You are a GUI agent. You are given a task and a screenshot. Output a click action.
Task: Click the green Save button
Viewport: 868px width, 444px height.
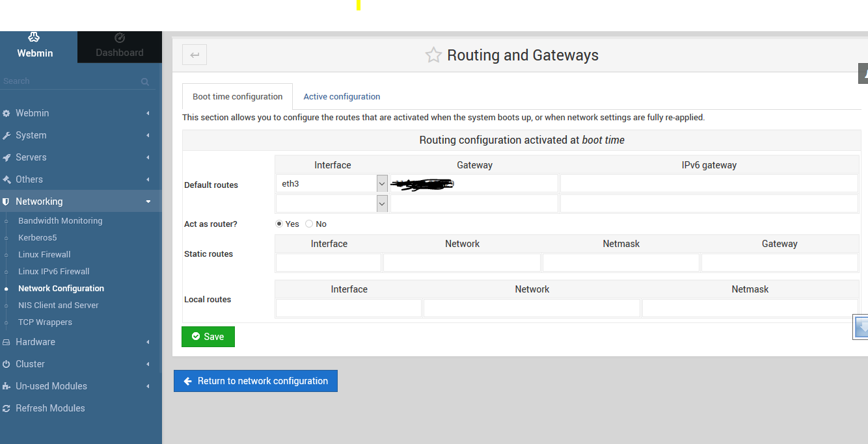coord(208,337)
